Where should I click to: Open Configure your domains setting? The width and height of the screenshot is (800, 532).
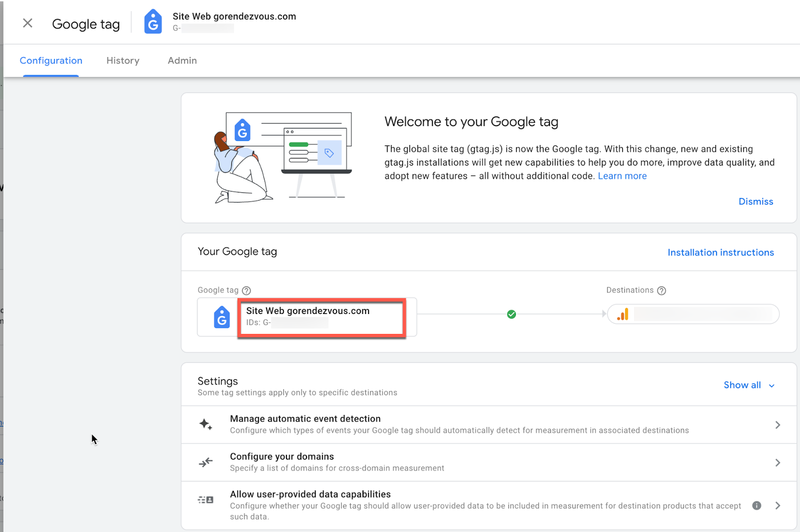click(488, 462)
